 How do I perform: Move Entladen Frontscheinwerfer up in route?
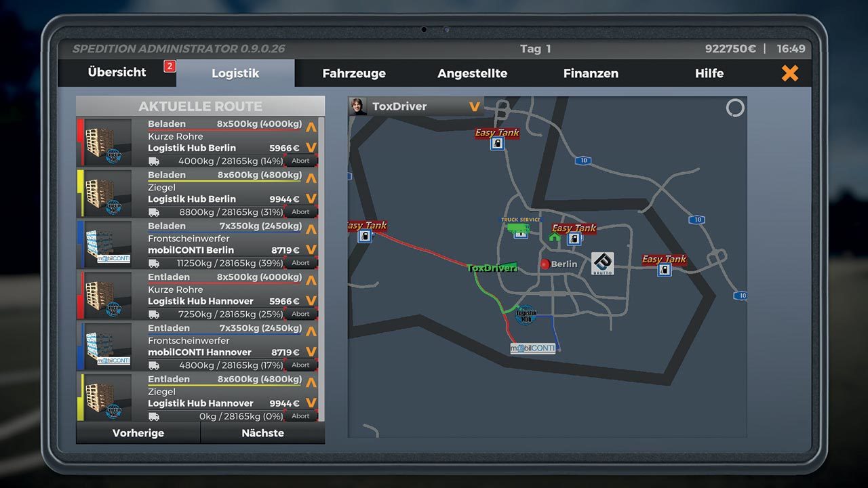tap(311, 331)
